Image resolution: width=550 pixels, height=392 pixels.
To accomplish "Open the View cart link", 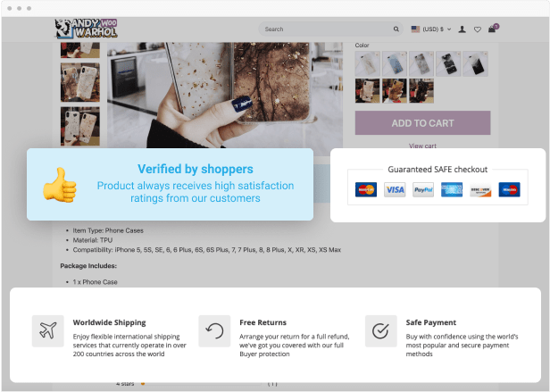I will pos(422,146).
